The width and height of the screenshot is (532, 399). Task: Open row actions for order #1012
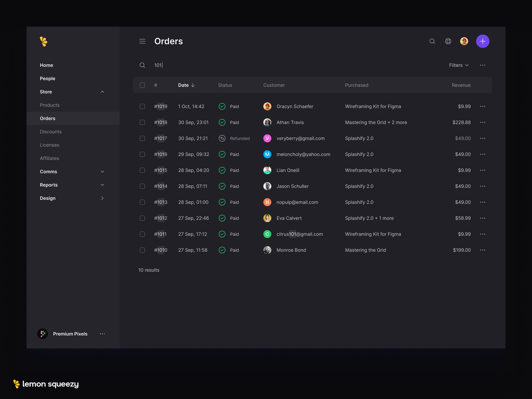pos(483,218)
